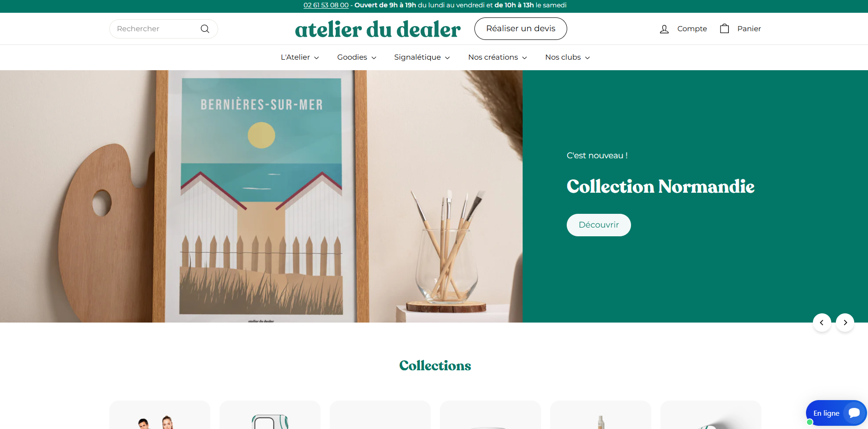This screenshot has width=868, height=429.
Task: Advance slideshow with right arrow
Action: 845,323
